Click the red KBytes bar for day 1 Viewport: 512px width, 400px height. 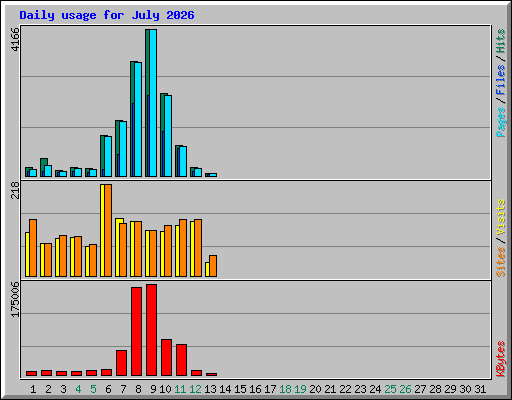tap(31, 373)
